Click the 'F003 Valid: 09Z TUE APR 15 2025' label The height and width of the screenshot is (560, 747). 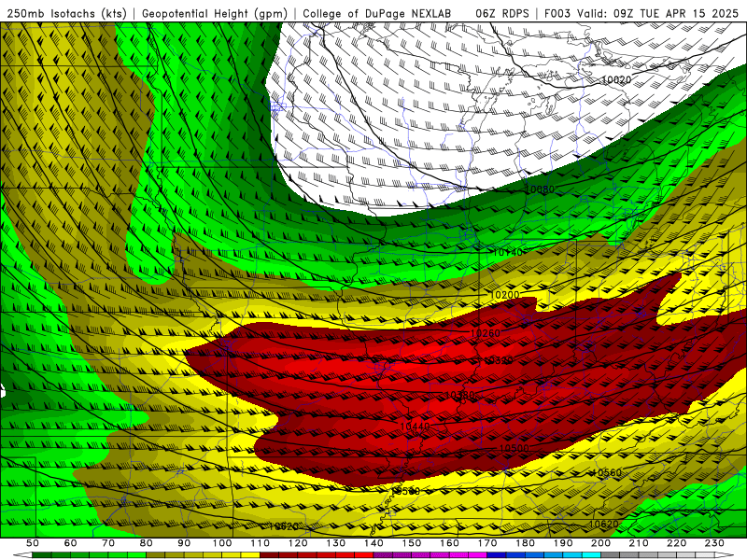coord(641,13)
